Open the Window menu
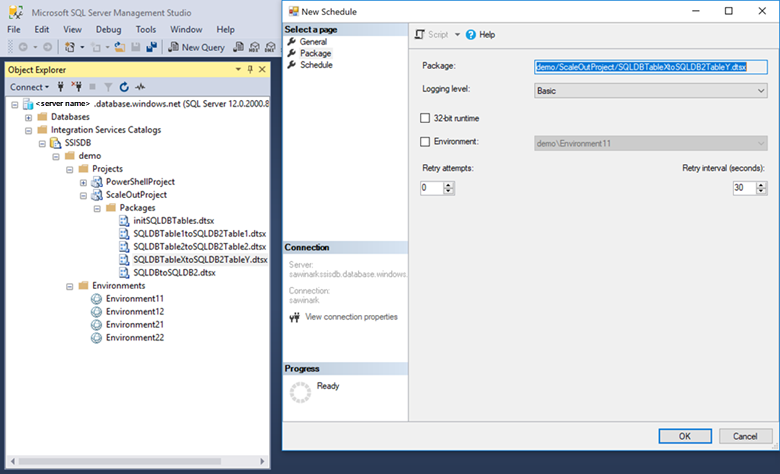This screenshot has width=780, height=474. 186,29
